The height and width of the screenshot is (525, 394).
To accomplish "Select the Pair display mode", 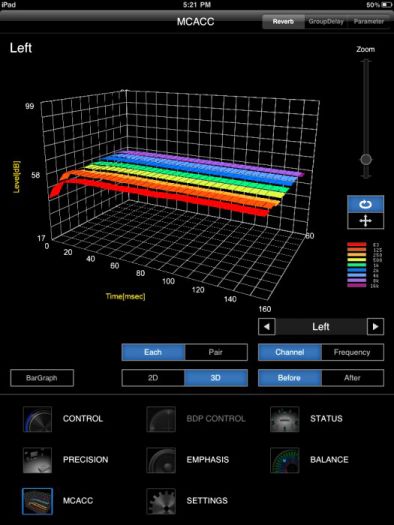I will click(216, 352).
